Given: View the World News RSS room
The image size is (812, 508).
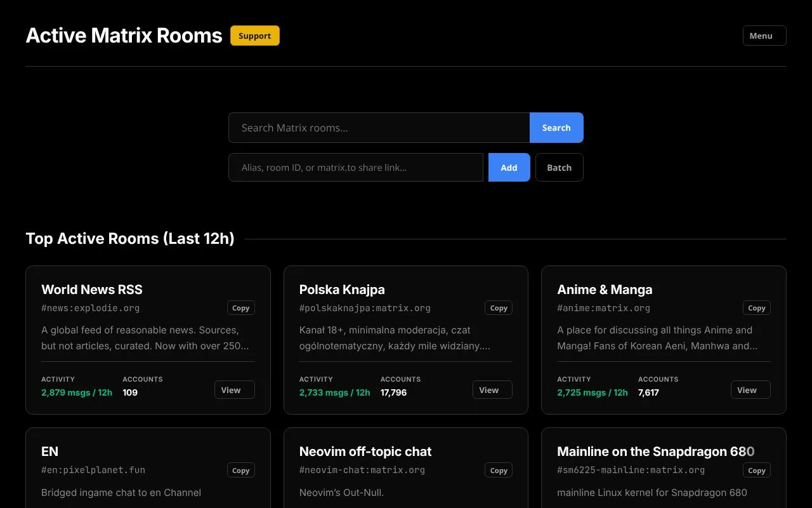Looking at the screenshot, I should coord(235,390).
